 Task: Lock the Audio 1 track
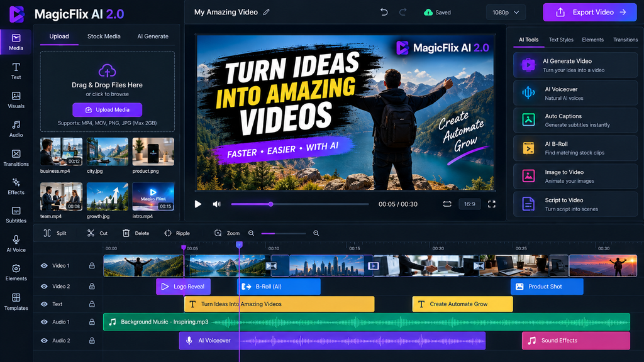(x=92, y=322)
